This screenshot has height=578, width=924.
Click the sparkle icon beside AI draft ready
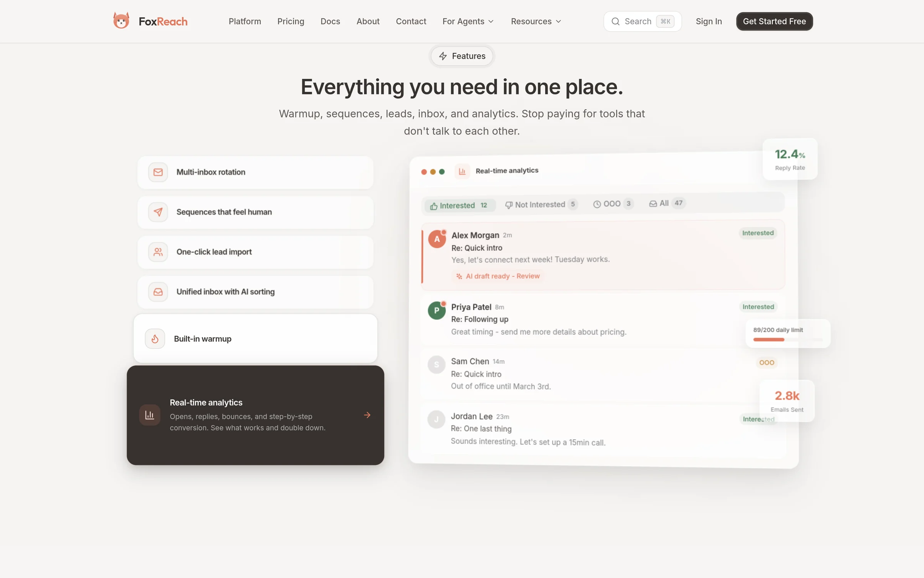click(459, 276)
